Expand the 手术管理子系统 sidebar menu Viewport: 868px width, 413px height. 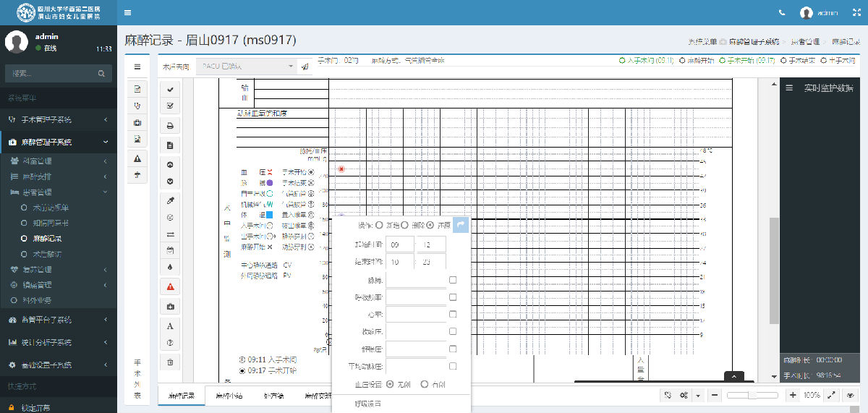59,119
